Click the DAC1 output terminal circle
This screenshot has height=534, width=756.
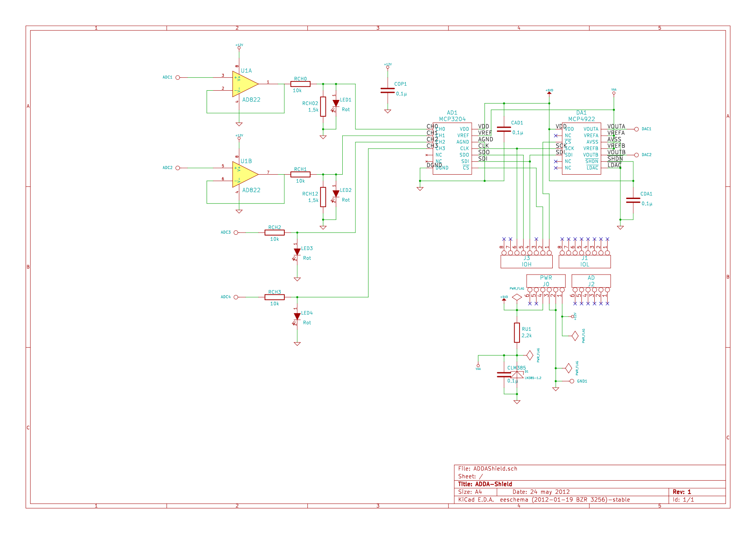(x=636, y=129)
